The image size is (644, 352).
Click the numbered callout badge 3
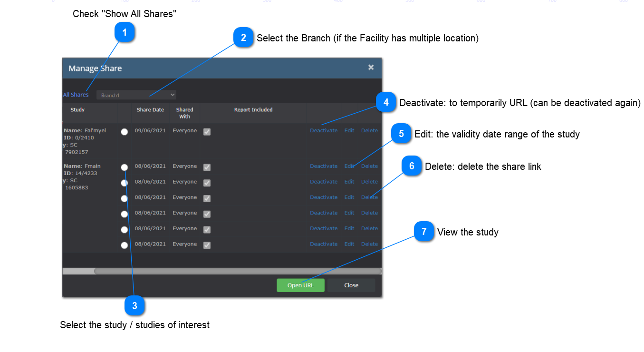click(x=135, y=306)
